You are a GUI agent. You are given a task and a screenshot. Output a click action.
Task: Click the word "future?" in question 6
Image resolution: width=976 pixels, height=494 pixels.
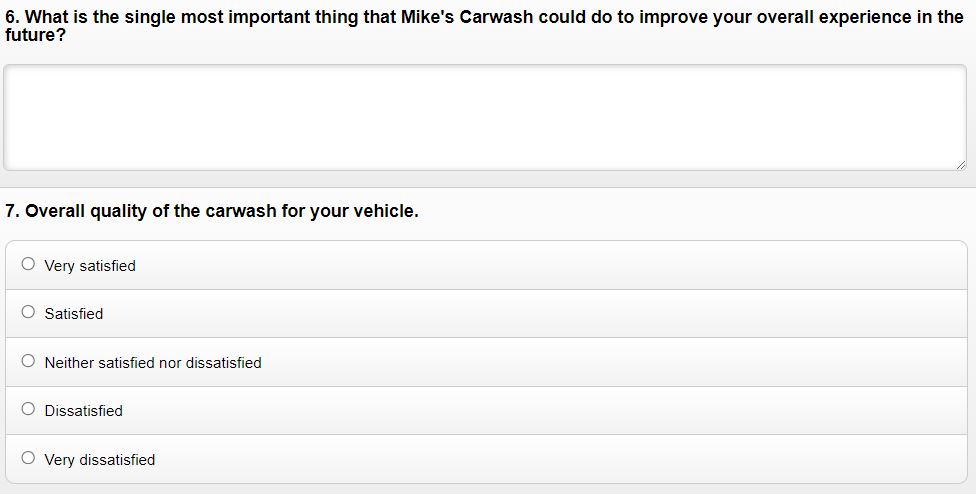(35, 35)
